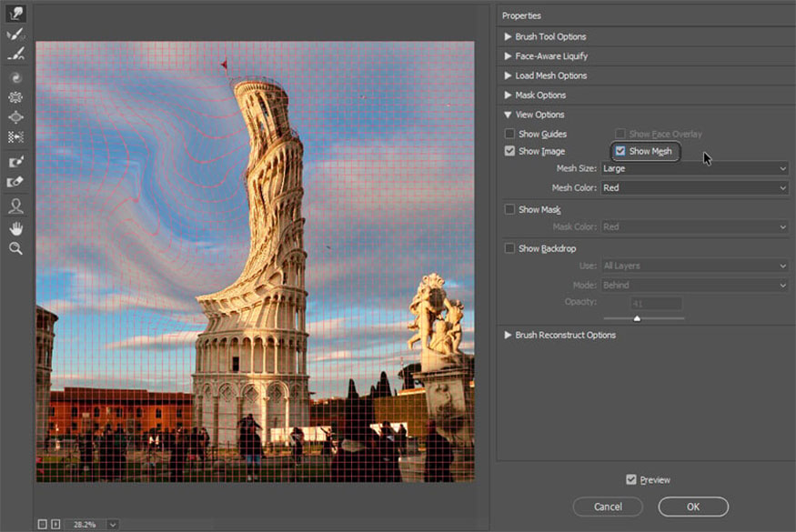Select the Zoom tool in toolbar

coord(15,247)
